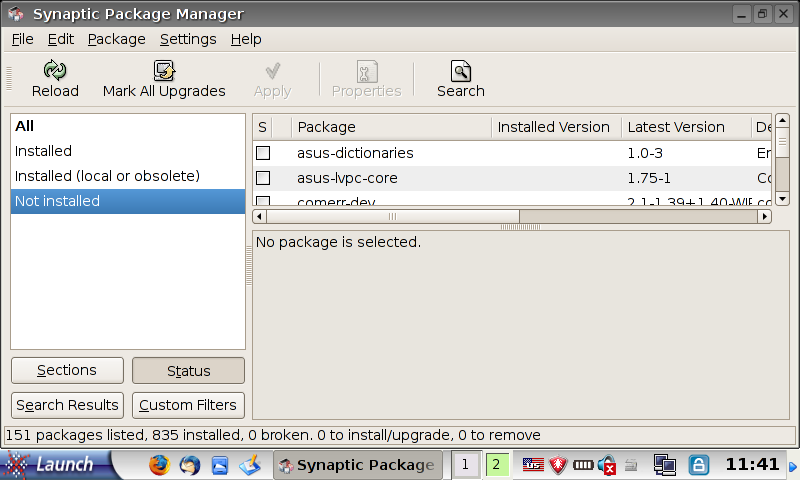Open the Settings menu
The width and height of the screenshot is (800, 480).
tap(188, 39)
